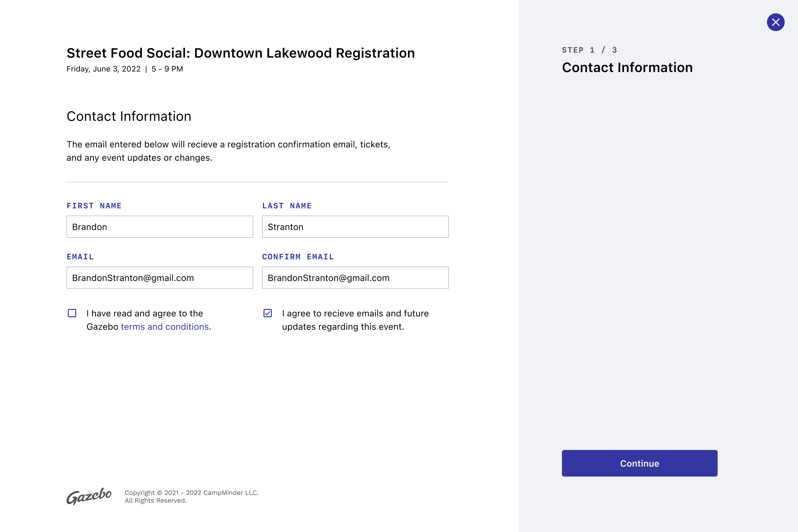Viewport: 798px width, 532px height.
Task: Focus the Email input box
Action: coord(160,278)
